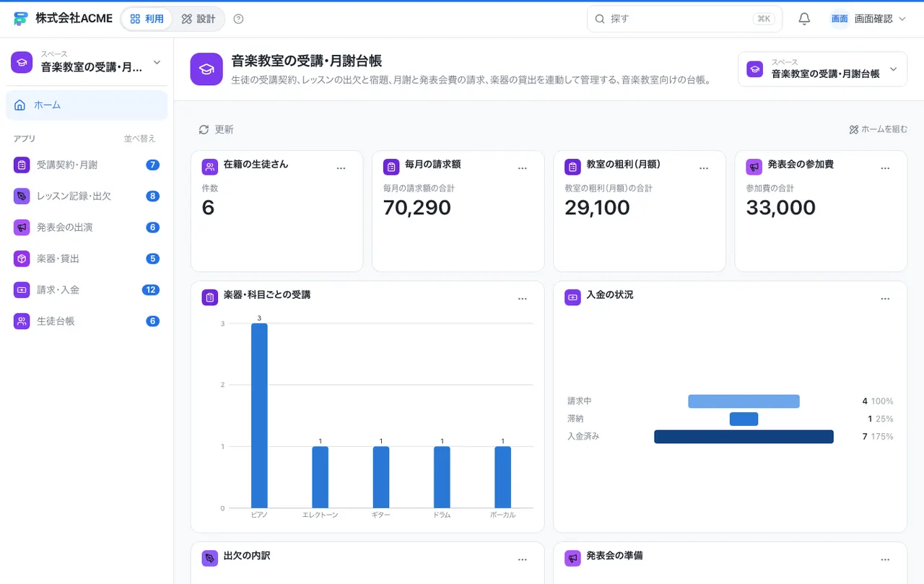
Task: Open 生徒台帳 app
Action: [87, 321]
